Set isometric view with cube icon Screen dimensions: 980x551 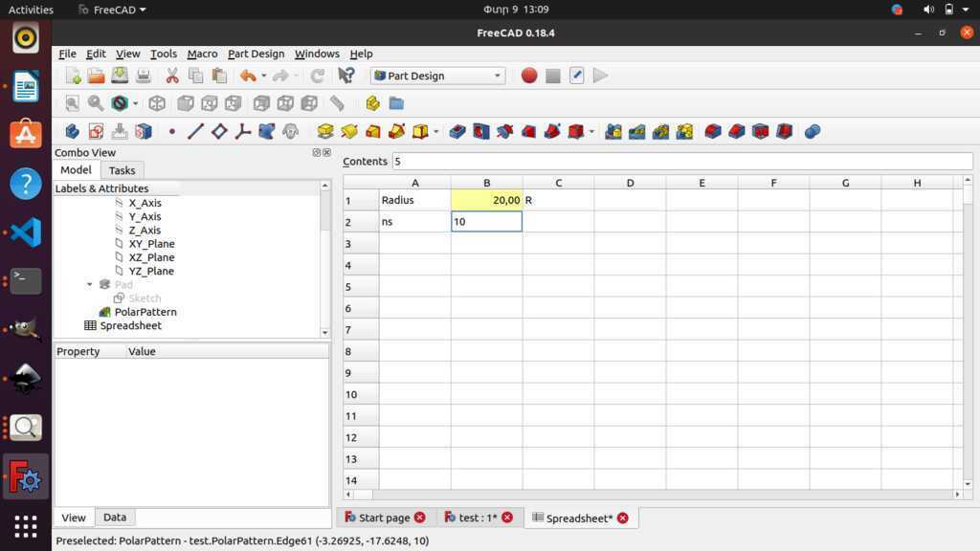coord(157,103)
